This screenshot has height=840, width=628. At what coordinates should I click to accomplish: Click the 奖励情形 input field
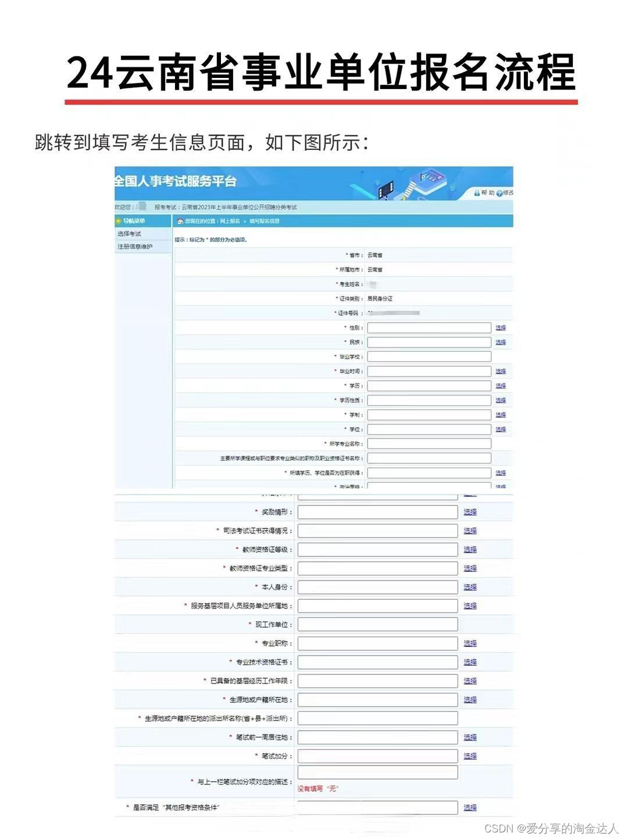tap(378, 512)
